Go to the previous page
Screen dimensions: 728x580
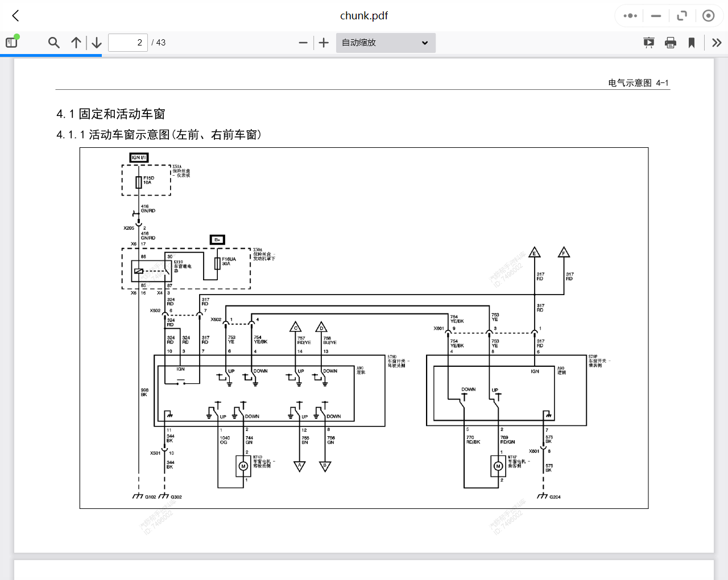[76, 43]
